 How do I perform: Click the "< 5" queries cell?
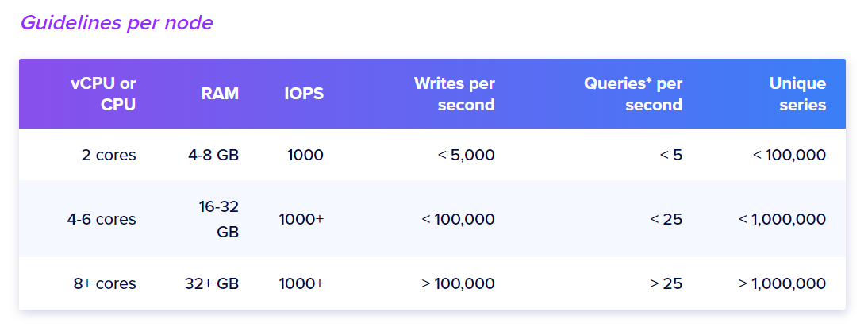(670, 155)
